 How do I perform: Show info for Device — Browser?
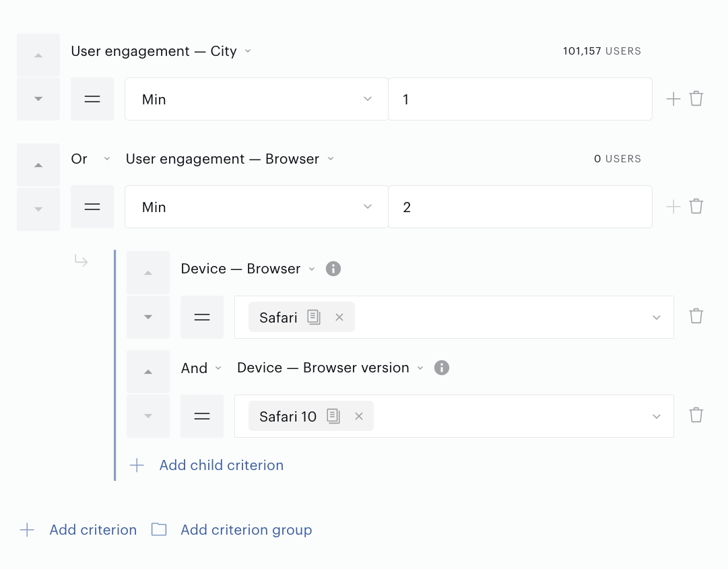[333, 269]
